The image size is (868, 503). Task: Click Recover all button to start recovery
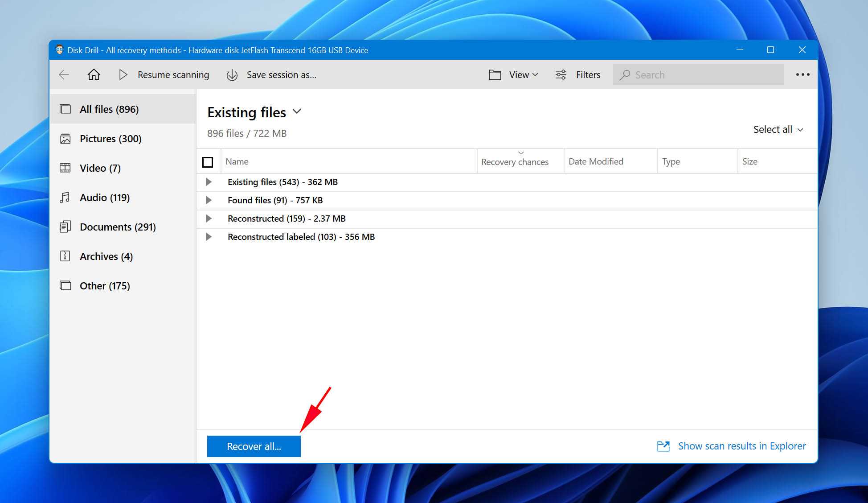pyautogui.click(x=254, y=446)
